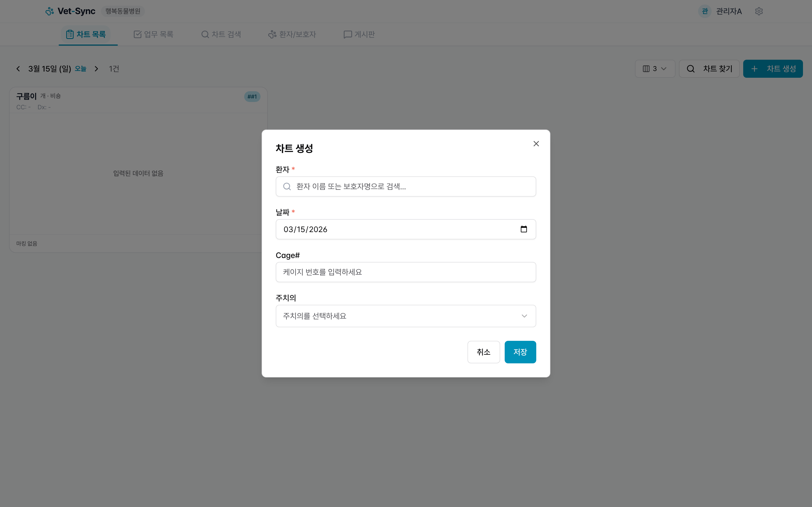This screenshot has height=507, width=812.
Task: Expand the 주치의 selection dropdown
Action: [405, 316]
